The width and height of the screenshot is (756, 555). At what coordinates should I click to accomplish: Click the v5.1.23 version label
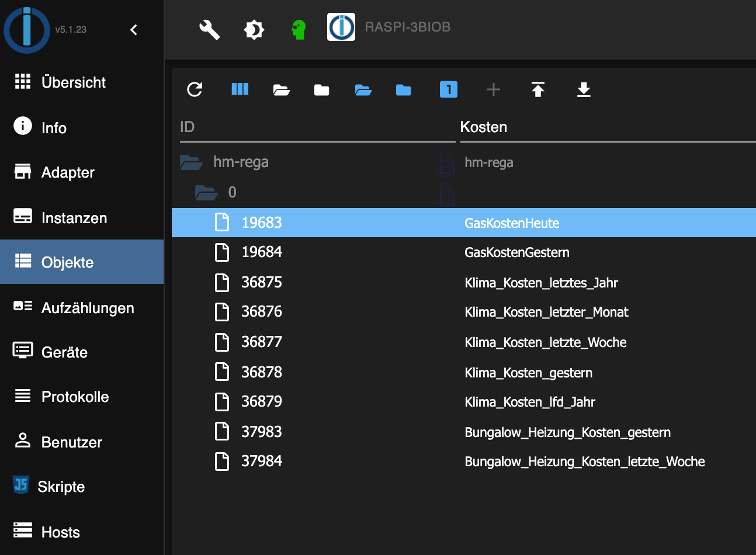coord(71,30)
